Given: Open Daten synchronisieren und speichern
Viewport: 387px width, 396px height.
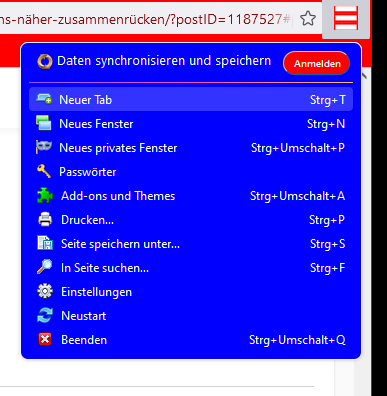Looking at the screenshot, I should [x=164, y=61].
